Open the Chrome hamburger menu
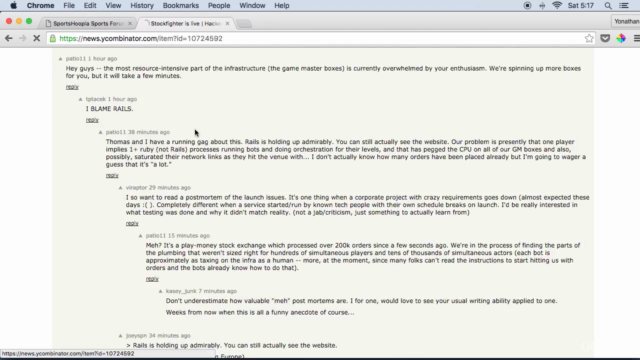 point(636,38)
